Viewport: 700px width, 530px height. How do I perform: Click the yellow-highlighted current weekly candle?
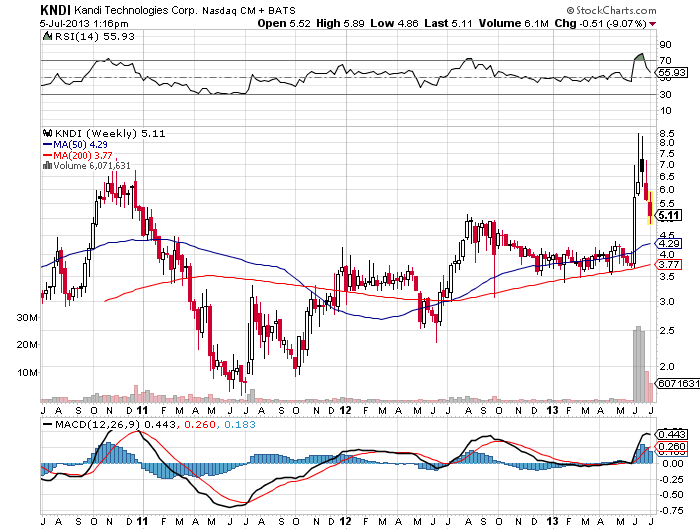coord(650,208)
